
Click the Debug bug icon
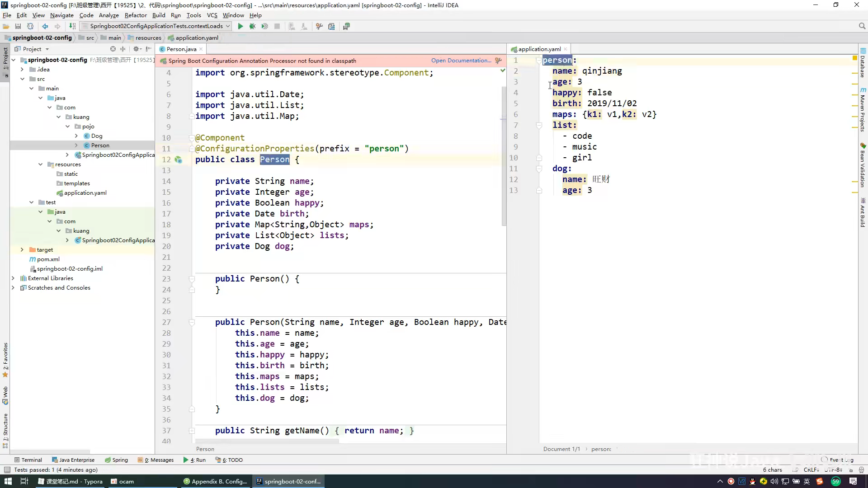[253, 26]
